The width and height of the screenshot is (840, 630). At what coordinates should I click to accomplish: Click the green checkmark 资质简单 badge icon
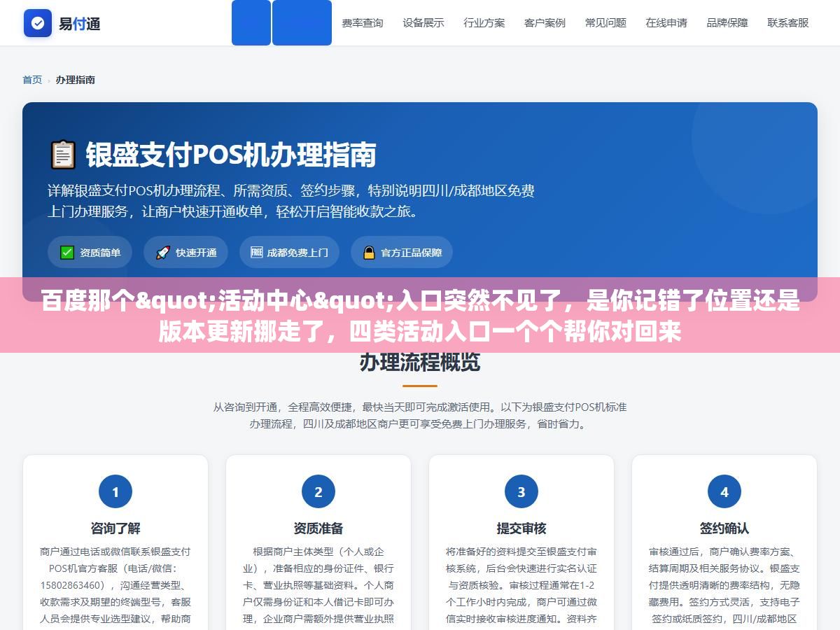tap(67, 253)
